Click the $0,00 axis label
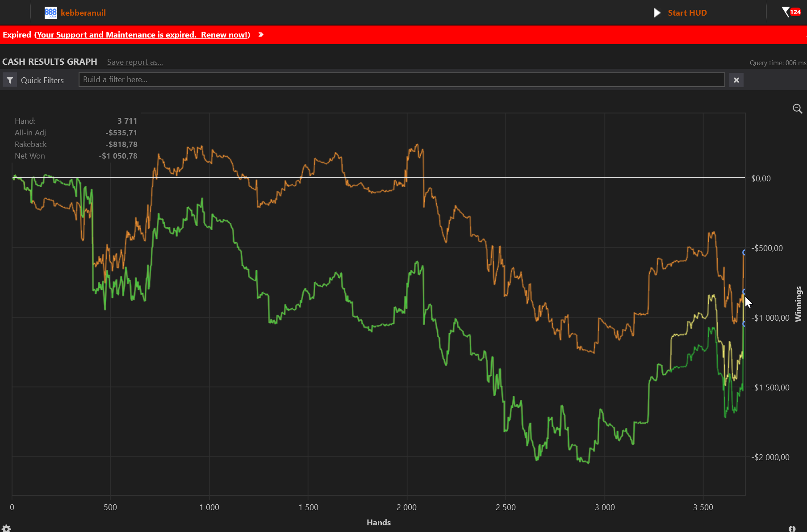807x532 pixels. (761, 178)
